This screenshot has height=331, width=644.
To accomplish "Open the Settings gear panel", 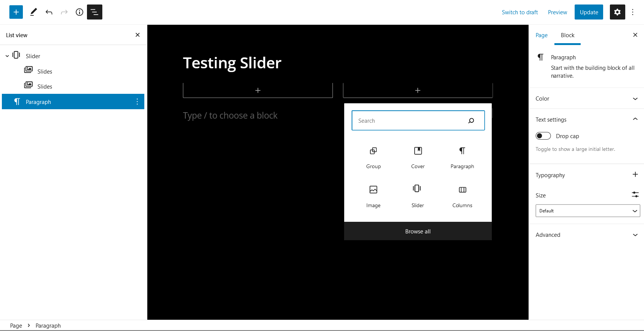I will pyautogui.click(x=617, y=12).
